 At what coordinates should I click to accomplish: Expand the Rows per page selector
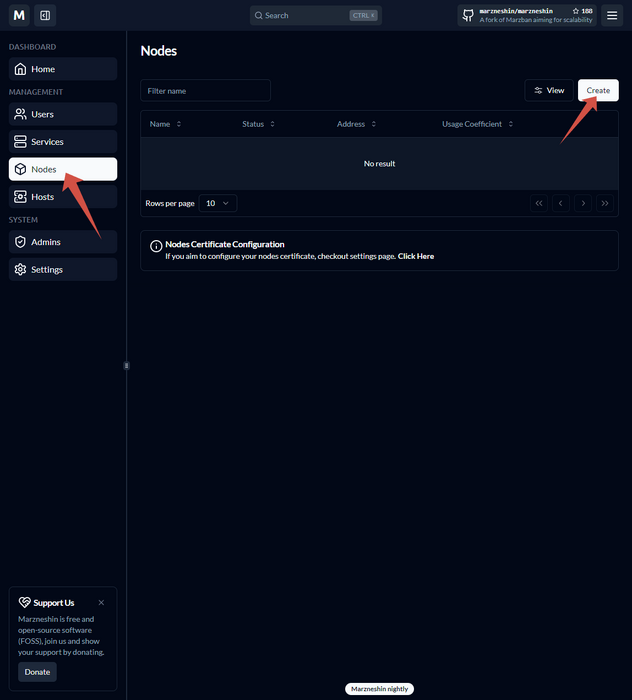[x=217, y=203]
